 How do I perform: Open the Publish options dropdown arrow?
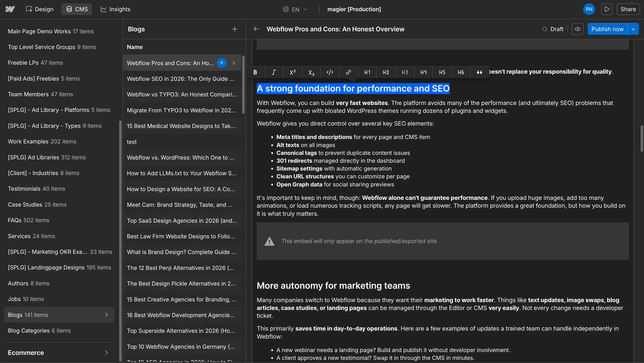633,29
